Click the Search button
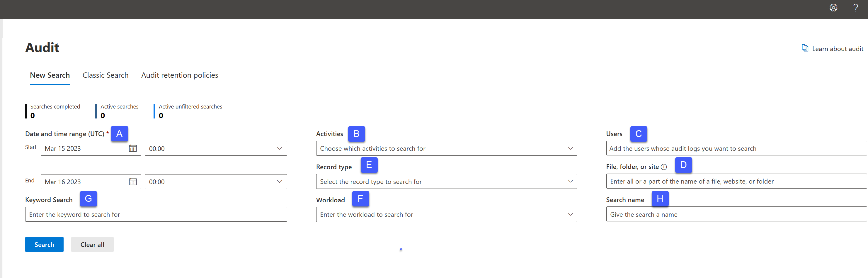Screen dimensions: 868x278 pyautogui.click(x=44, y=244)
